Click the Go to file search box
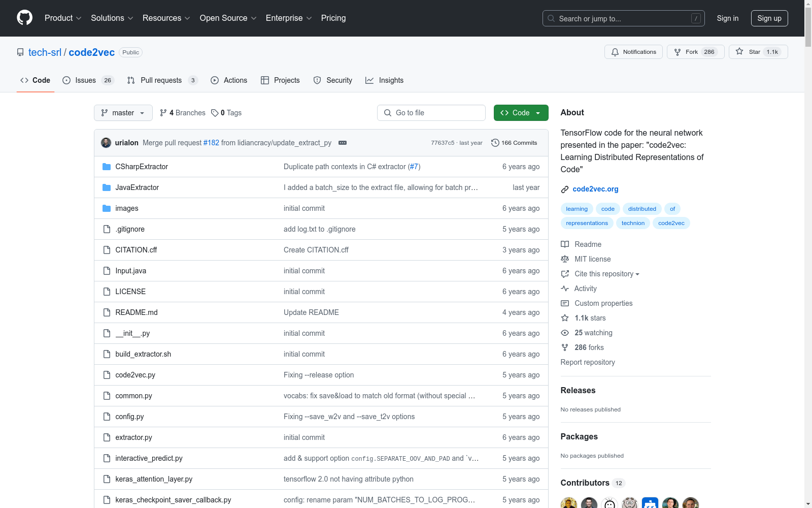Viewport: 812px width, 508px height. tap(431, 113)
